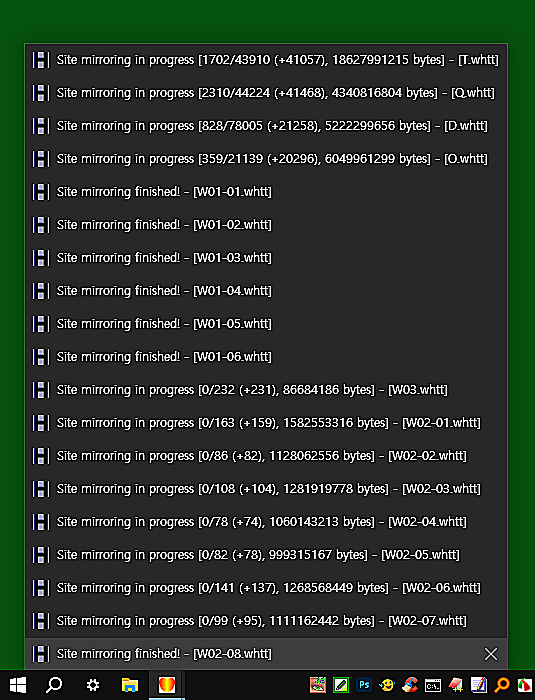
Task: Activate the W02-03.whtt mirroring window
Action: click(x=266, y=489)
